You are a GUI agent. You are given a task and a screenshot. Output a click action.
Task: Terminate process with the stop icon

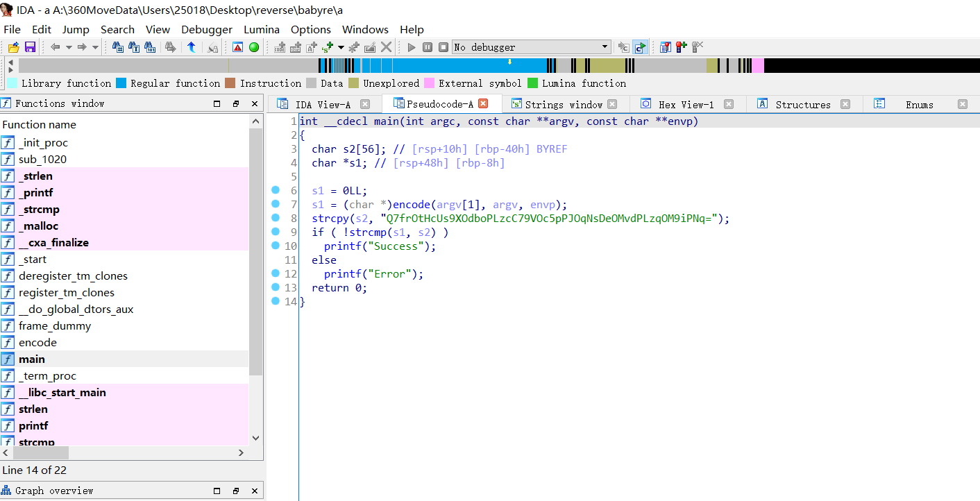[x=443, y=47]
